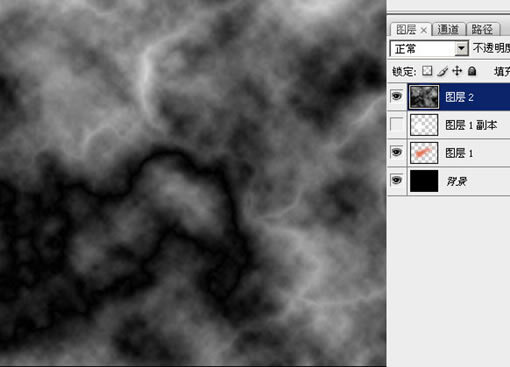510x367 pixels.
Task: Click the lock all padlock icon
Action: (x=472, y=71)
